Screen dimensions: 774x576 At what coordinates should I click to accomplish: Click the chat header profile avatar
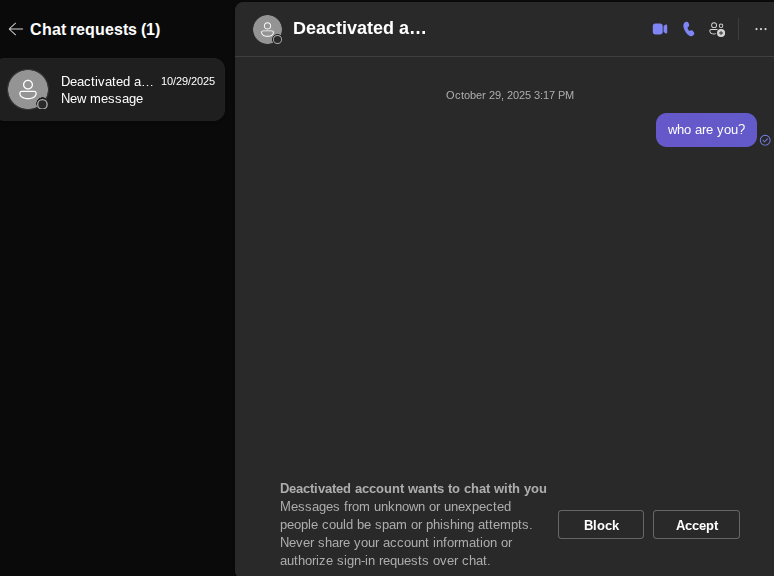click(x=268, y=30)
